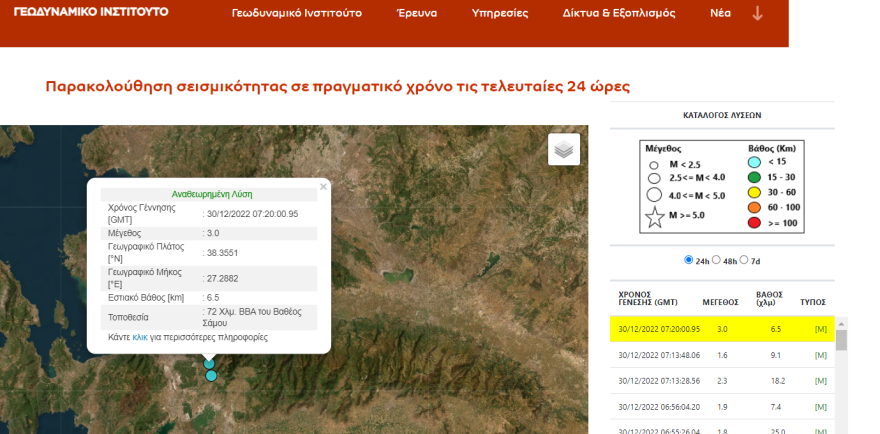The image size is (880, 434).
Task: Click the ΓΕΩΔΥΝΑΜΙΚΟ ΙΝΣΤΙΤΟΥΤΟ site logo
Action: tap(91, 12)
